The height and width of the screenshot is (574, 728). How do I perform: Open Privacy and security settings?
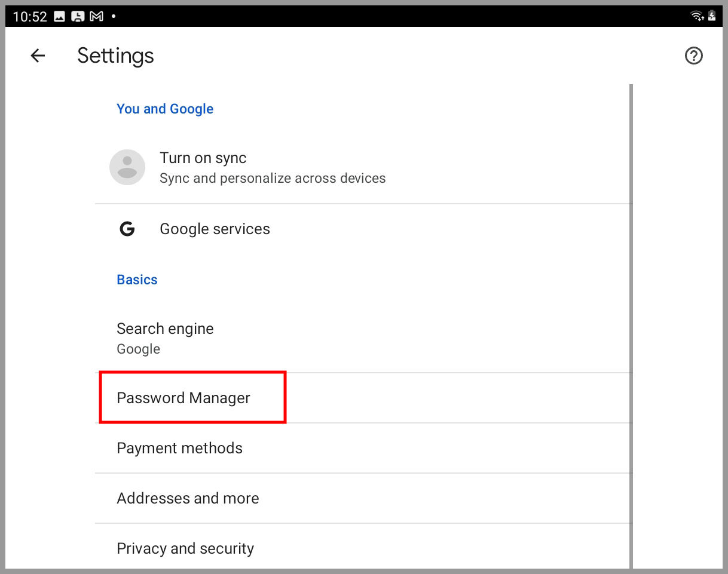point(185,549)
